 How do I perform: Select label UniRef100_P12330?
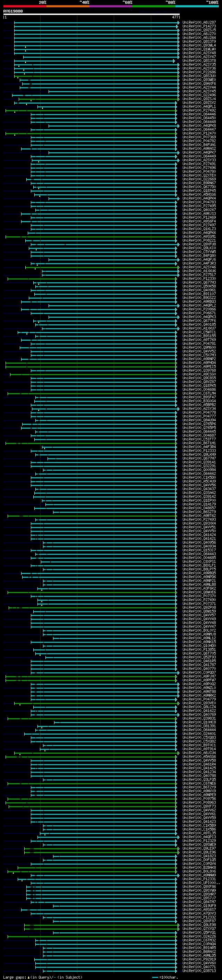point(199,279)
